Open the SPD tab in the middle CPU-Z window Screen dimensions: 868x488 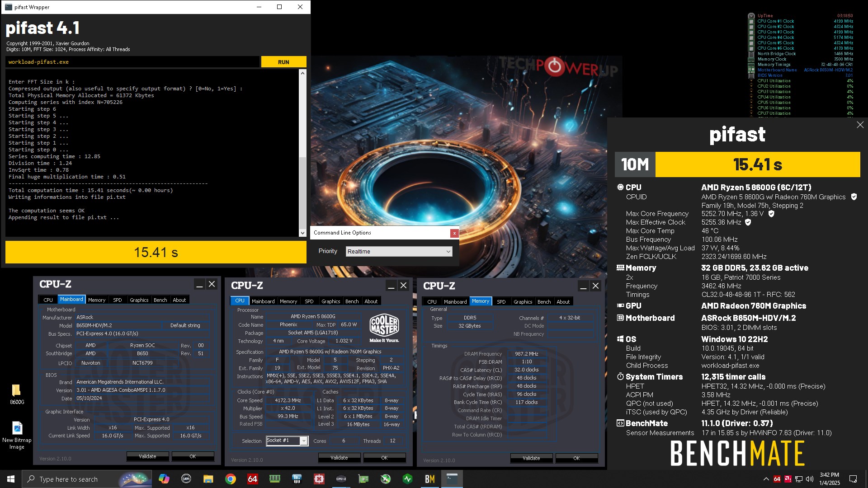click(x=309, y=301)
